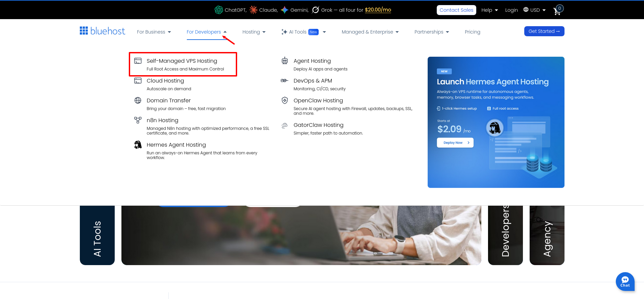Click the DevOps & APM infinity icon

tap(284, 81)
